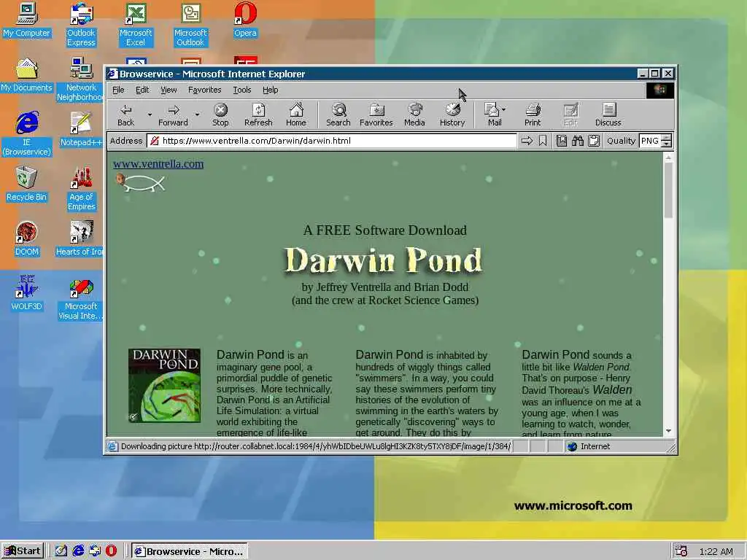The width and height of the screenshot is (747, 560).
Task: Click the Internet zone status bar indicator
Action: tap(589, 446)
